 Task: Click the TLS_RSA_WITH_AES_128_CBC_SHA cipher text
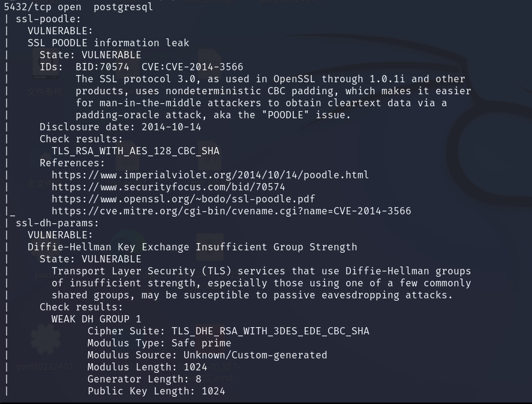136,151
